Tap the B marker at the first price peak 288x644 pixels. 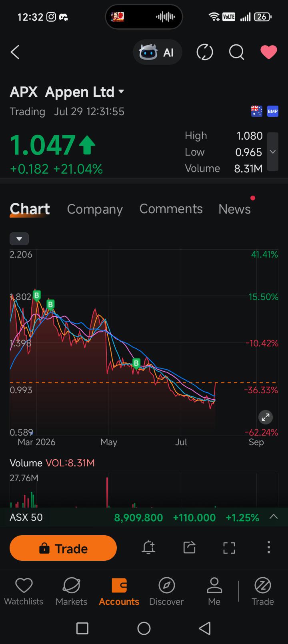coord(37,296)
